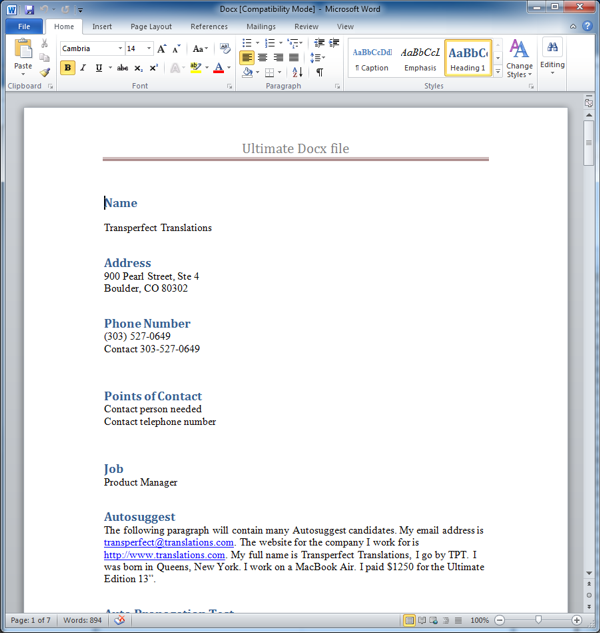
Task: Toggle Underline formatting
Action: pyautogui.click(x=99, y=68)
